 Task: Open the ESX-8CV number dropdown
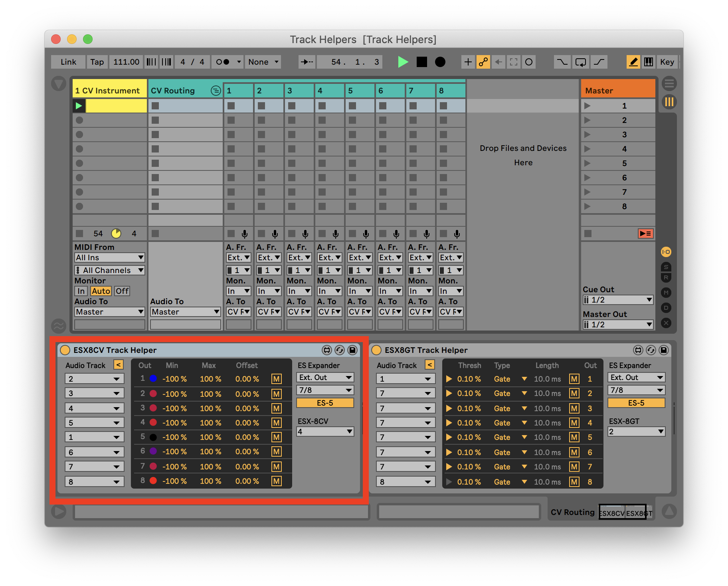(x=325, y=432)
